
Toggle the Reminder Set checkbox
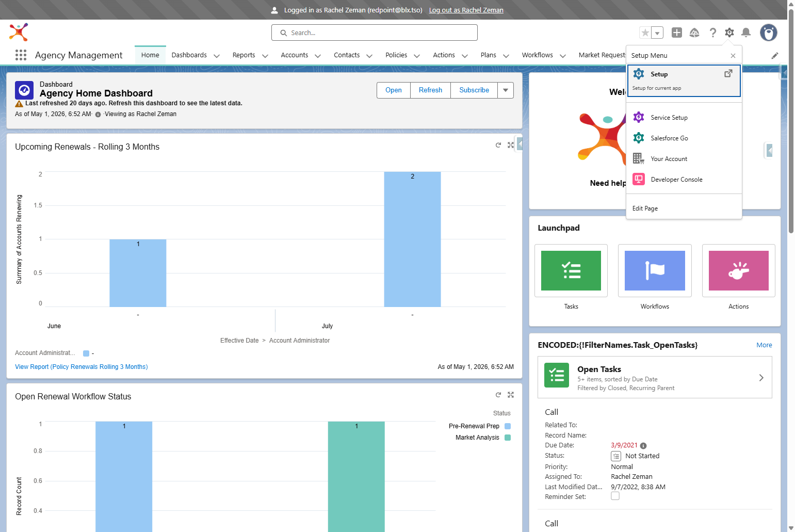pyautogui.click(x=615, y=496)
